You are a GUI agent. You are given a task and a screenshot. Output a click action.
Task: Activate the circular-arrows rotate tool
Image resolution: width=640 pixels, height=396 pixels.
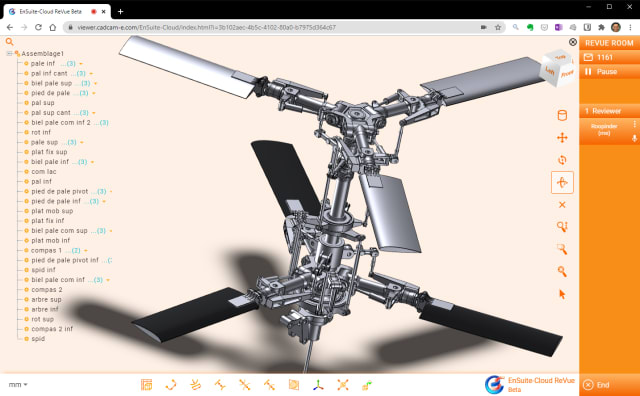click(x=562, y=160)
